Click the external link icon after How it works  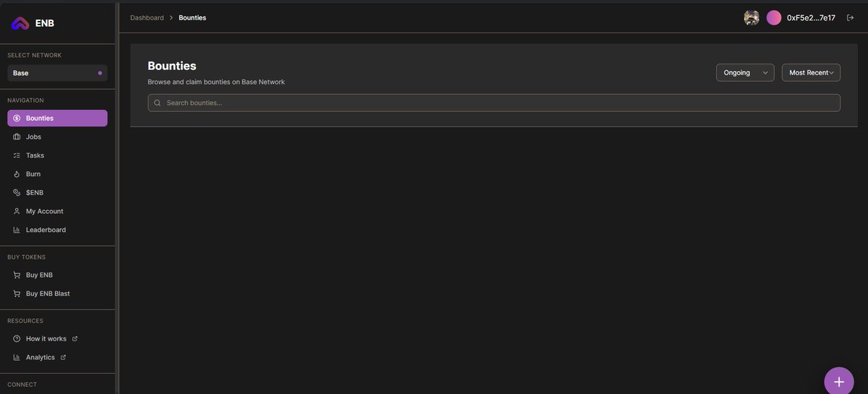click(75, 338)
